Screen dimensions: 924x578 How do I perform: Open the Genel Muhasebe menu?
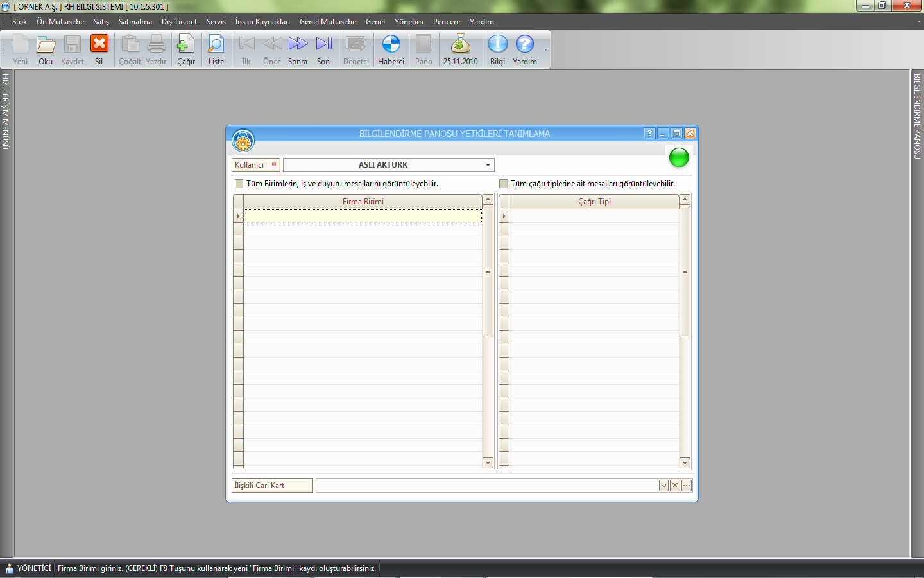[327, 22]
